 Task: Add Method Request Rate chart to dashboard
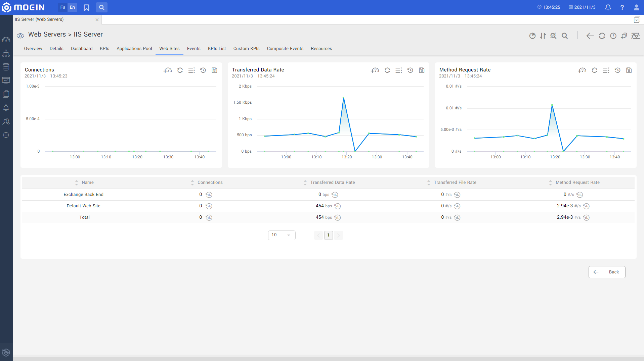pos(582,70)
